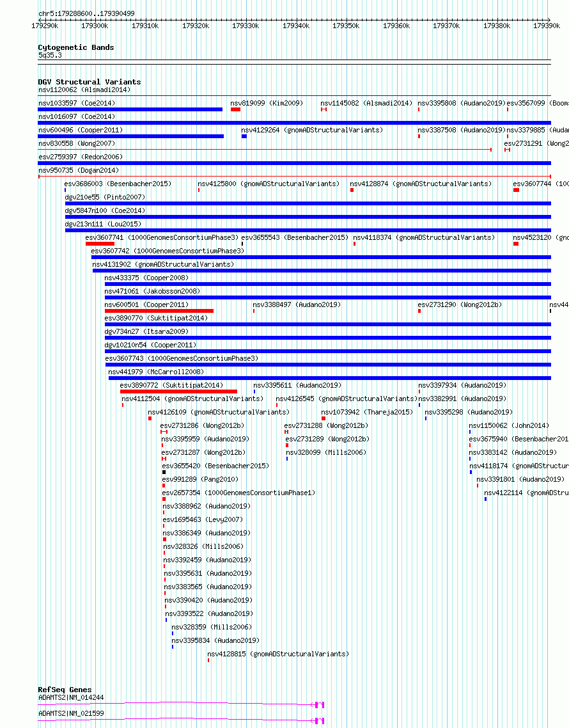The image size is (569, 728).
Task: Select the nsv600496 (Cooper2011) label
Action: coord(81,130)
